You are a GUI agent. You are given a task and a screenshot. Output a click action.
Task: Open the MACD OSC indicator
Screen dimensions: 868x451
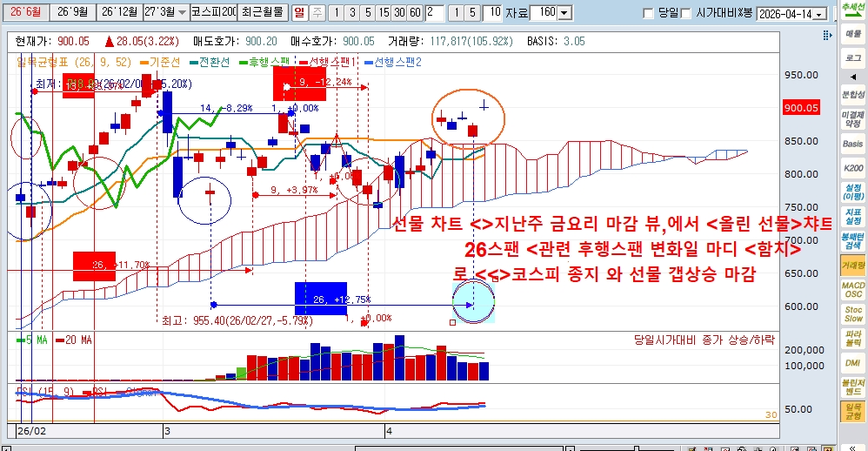(852, 289)
